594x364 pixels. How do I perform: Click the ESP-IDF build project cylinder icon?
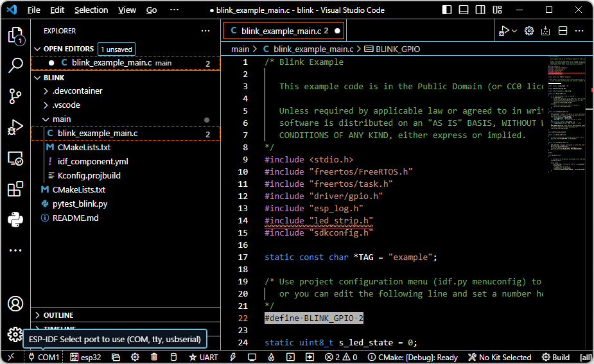coord(173,357)
